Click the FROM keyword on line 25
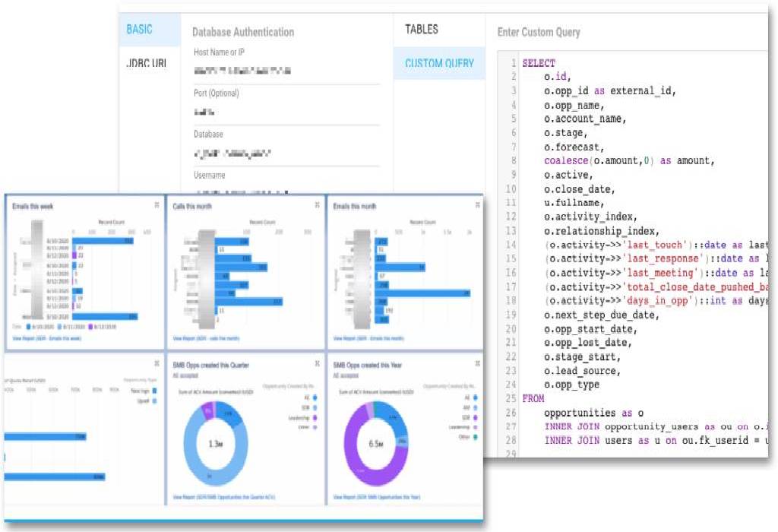 click(533, 398)
